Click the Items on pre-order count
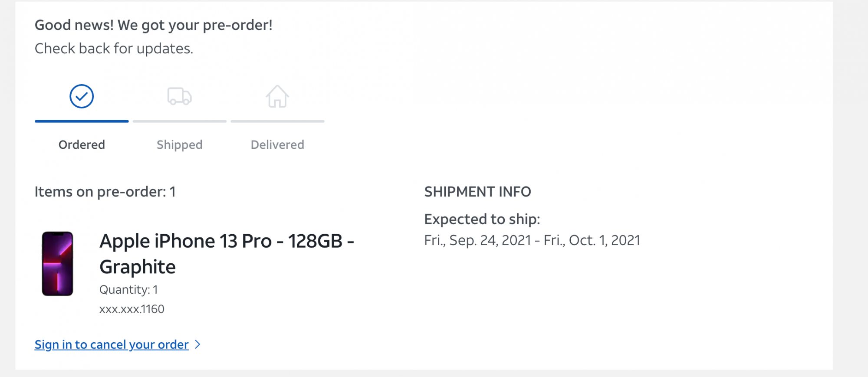This screenshot has width=868, height=377. [x=105, y=192]
